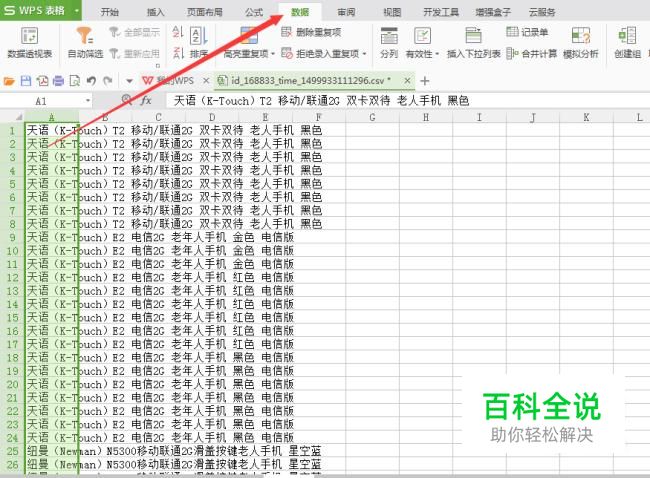Open the 云服务 ribbon tab

542,12
